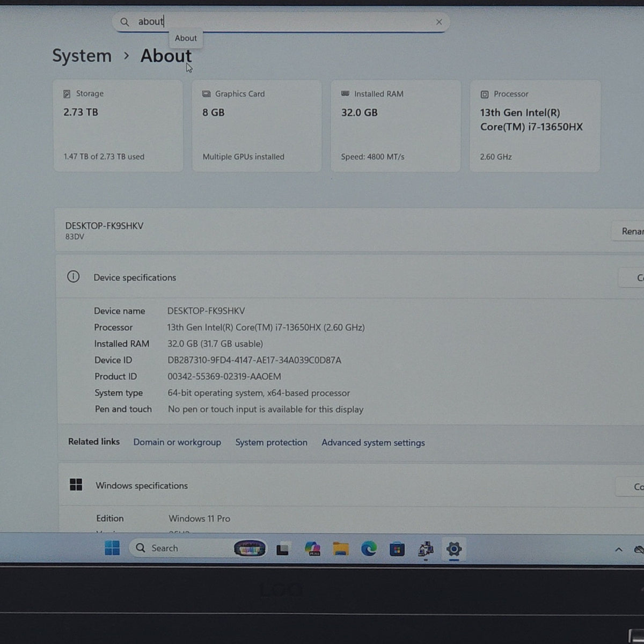Click the settings search box containing 'about'

tap(281, 22)
